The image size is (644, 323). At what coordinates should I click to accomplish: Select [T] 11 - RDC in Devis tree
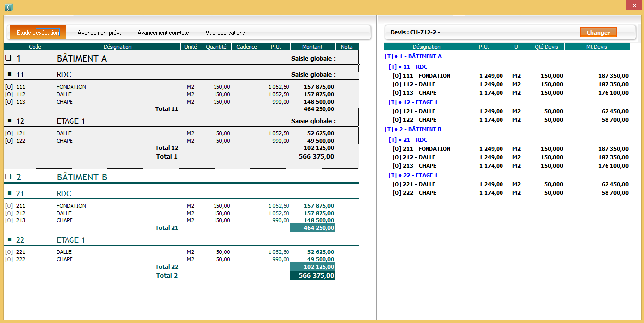(408, 67)
